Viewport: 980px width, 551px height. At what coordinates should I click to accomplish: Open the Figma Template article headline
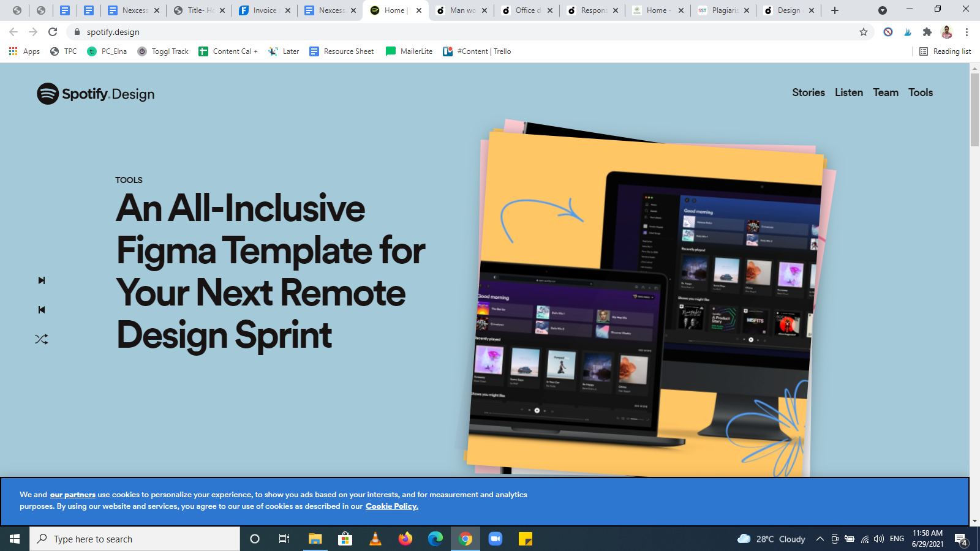click(x=270, y=271)
